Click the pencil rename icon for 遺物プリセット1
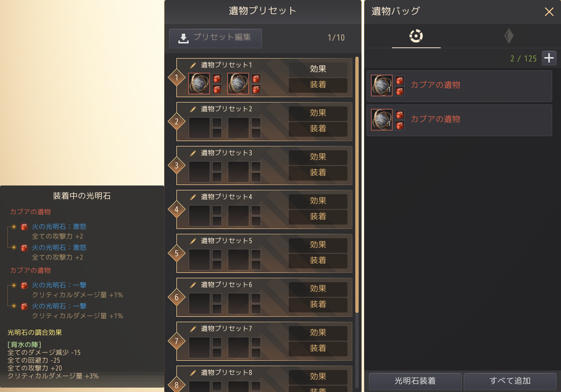Viewport: 561px width, 392px height. pos(193,65)
